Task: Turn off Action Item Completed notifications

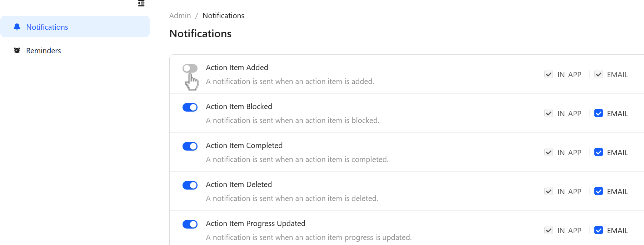Action: (x=190, y=146)
